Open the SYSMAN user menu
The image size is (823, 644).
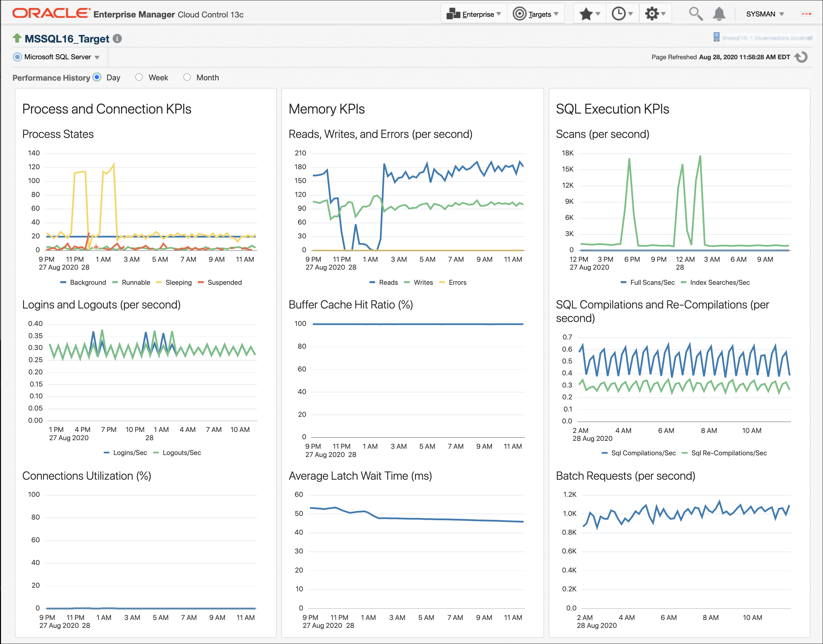765,14
